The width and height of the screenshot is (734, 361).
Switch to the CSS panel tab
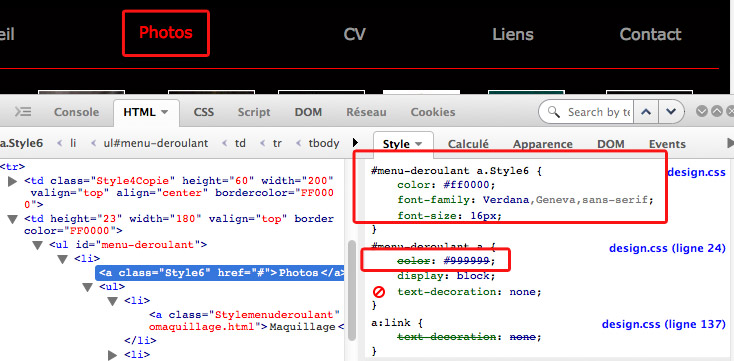click(204, 112)
